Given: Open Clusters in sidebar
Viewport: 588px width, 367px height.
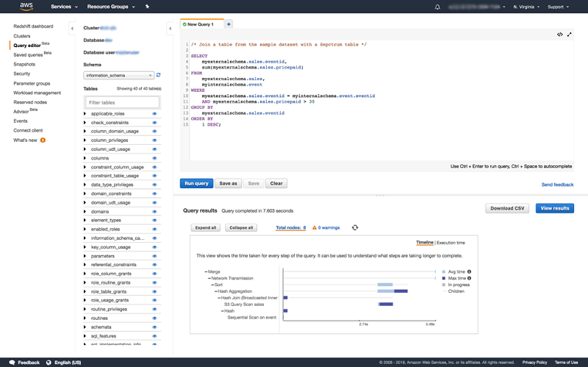Looking at the screenshot, I should click(22, 36).
